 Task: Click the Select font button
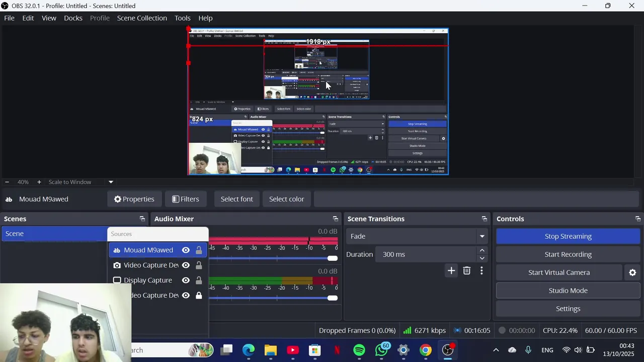[236, 199]
